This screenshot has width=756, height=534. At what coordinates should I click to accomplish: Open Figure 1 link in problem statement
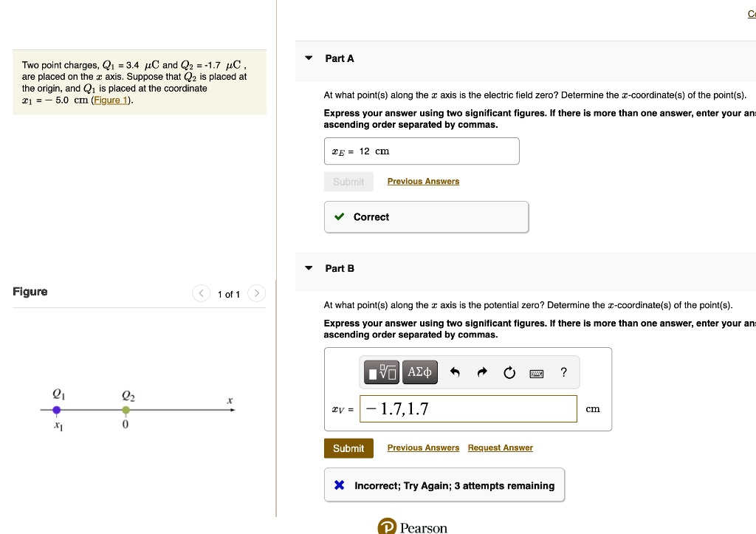click(111, 100)
